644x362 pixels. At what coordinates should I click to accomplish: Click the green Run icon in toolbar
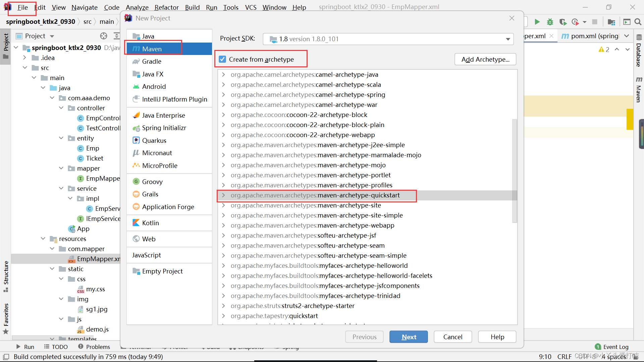click(537, 22)
